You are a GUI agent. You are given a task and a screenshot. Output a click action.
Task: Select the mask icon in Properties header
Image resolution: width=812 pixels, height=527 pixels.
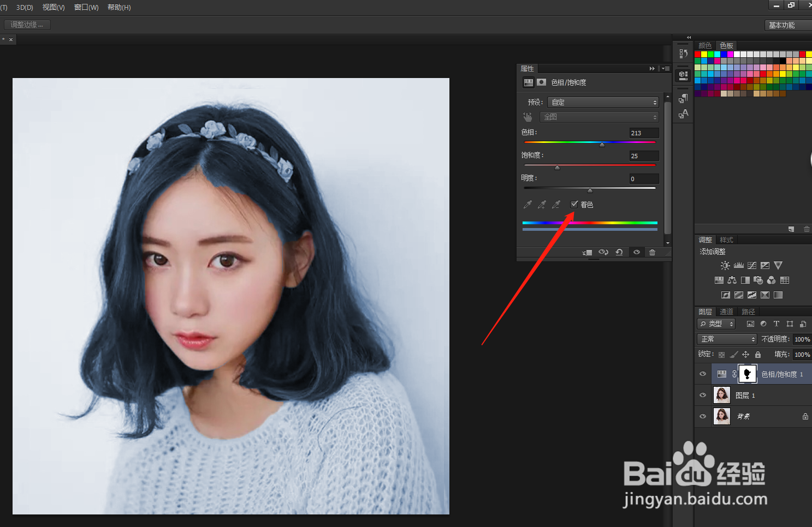tap(541, 82)
